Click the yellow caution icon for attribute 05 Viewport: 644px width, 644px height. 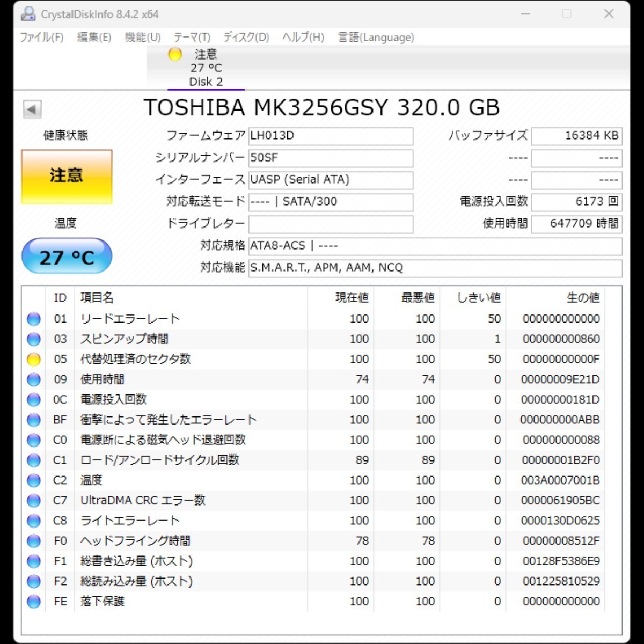pos(34,360)
